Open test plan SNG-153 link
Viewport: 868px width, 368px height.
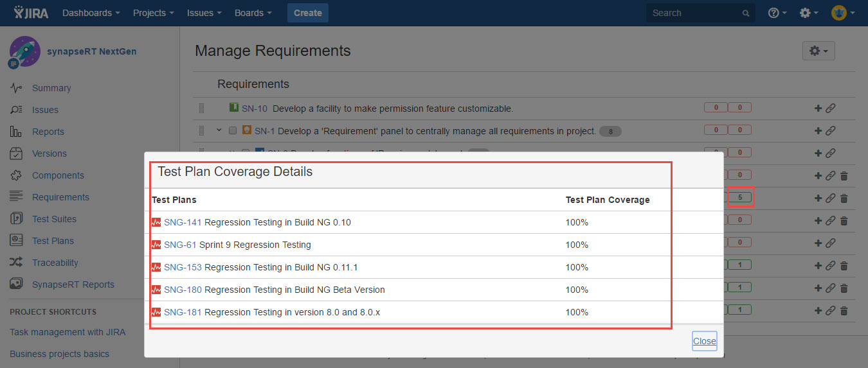183,267
